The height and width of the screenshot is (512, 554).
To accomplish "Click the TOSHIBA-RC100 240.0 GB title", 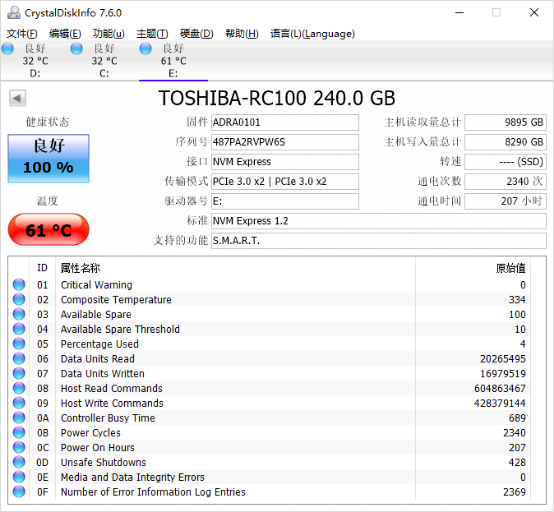I will [277, 98].
